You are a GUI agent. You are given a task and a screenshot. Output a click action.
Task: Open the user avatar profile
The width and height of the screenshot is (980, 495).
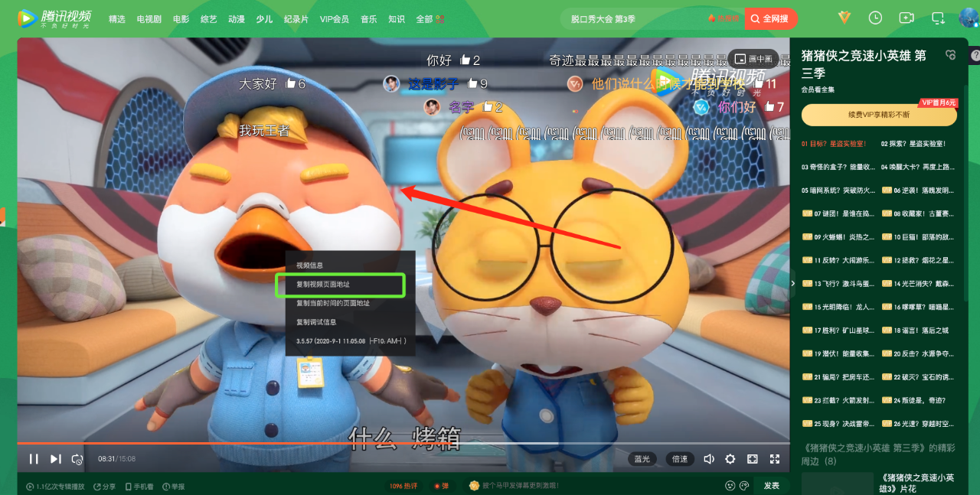coord(969,18)
